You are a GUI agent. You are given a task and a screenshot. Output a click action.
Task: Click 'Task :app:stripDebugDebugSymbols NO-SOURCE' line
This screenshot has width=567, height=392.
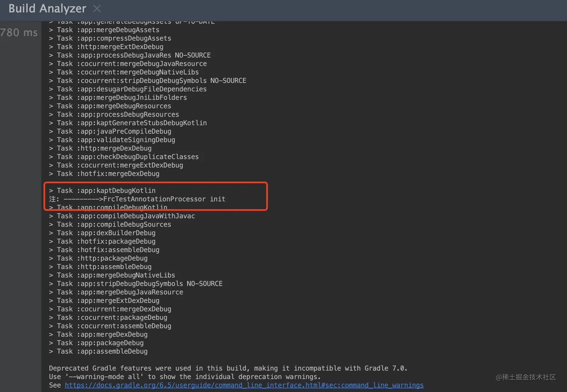point(136,284)
